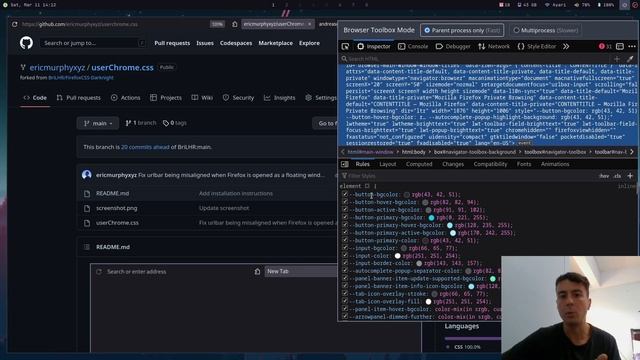Open the Computed tab
Viewport: 640px width, 360px height.
tap(419, 164)
